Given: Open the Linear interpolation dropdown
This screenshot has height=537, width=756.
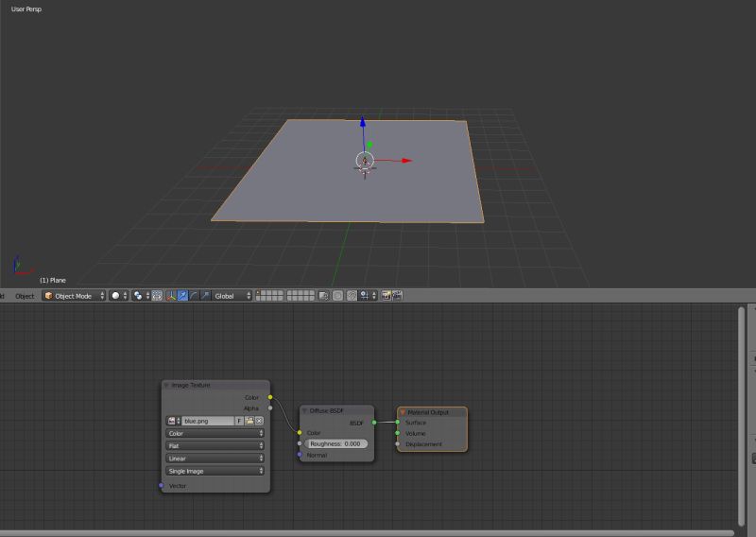Looking at the screenshot, I should click(215, 459).
